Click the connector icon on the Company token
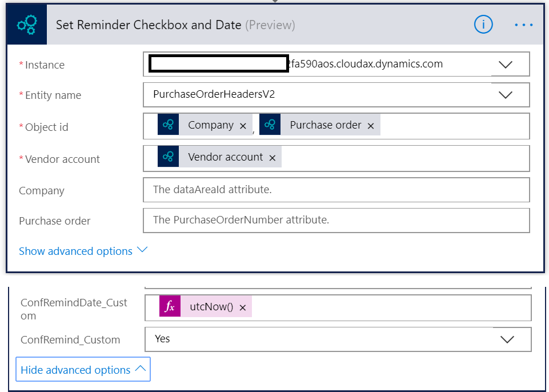This screenshot has width=549, height=392. tap(169, 124)
